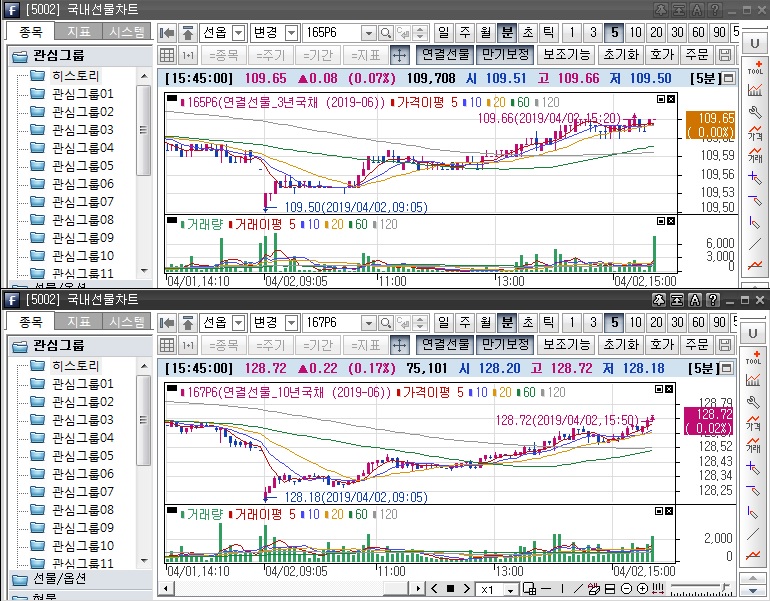Expand the 167P6 symbol code dropdown
The image size is (770, 601).
coord(368,322)
